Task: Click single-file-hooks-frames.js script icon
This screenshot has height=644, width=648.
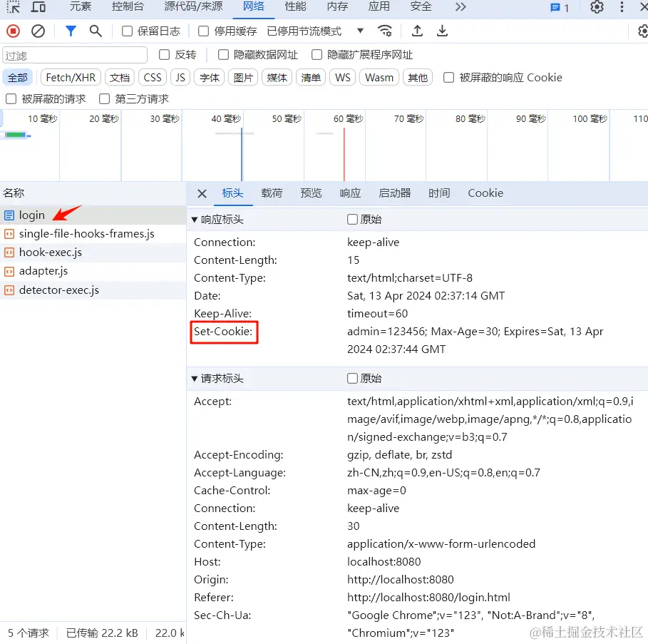Action: click(9, 234)
